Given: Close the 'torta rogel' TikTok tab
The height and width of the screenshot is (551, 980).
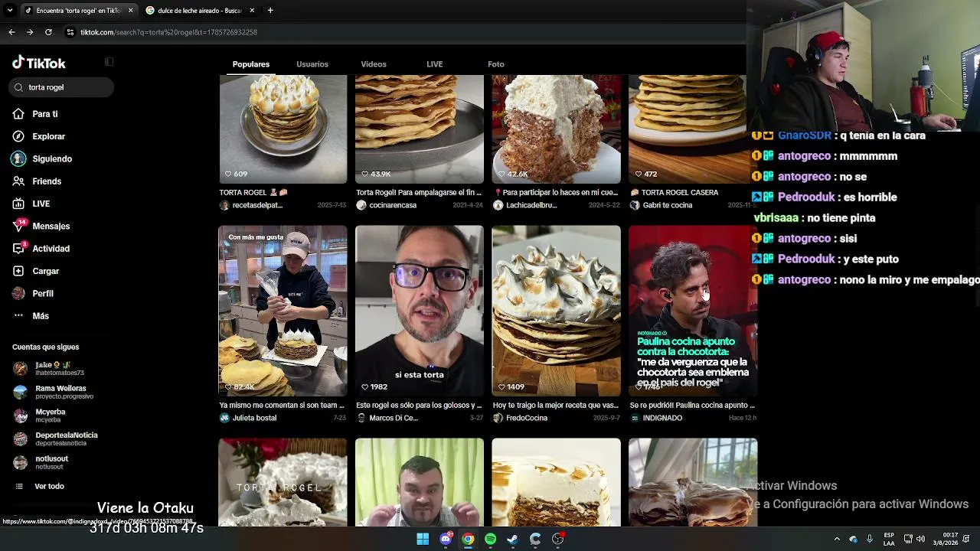Looking at the screenshot, I should (x=130, y=10).
